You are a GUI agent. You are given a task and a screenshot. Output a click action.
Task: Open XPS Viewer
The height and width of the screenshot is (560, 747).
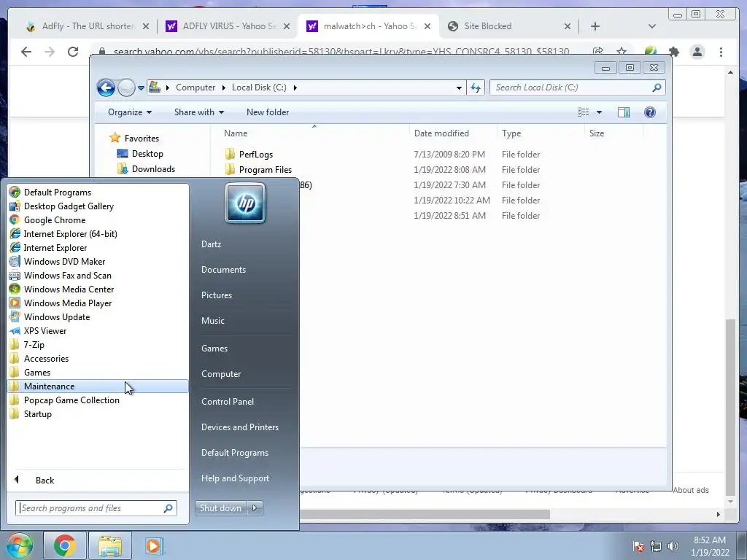(x=44, y=330)
